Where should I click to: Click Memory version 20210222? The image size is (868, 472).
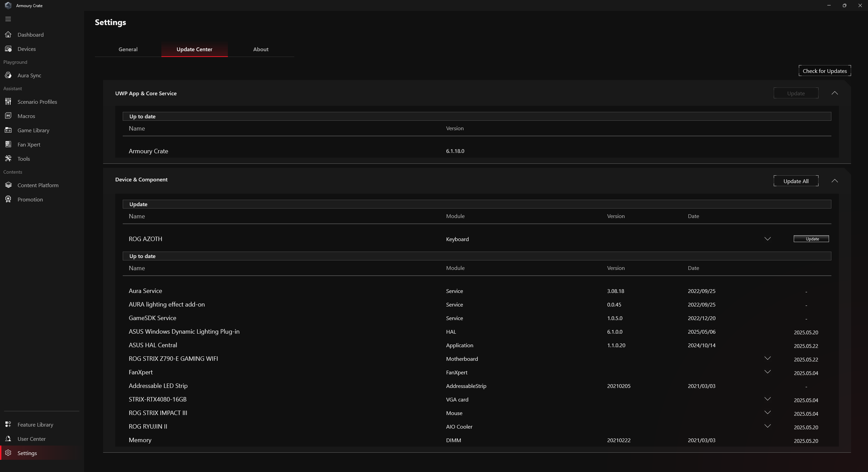coord(619,440)
